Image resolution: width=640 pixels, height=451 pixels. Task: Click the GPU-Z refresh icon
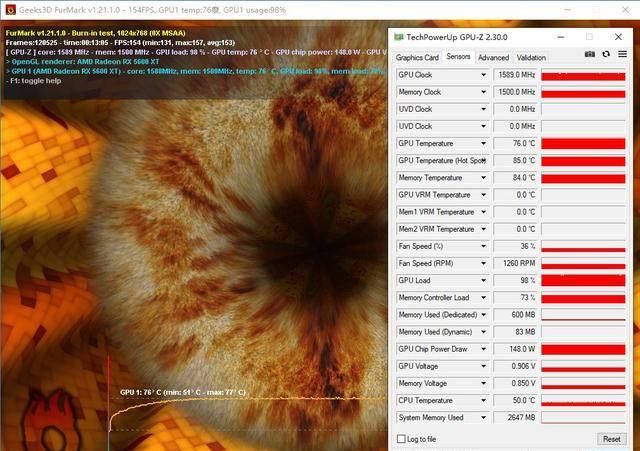pyautogui.click(x=606, y=54)
